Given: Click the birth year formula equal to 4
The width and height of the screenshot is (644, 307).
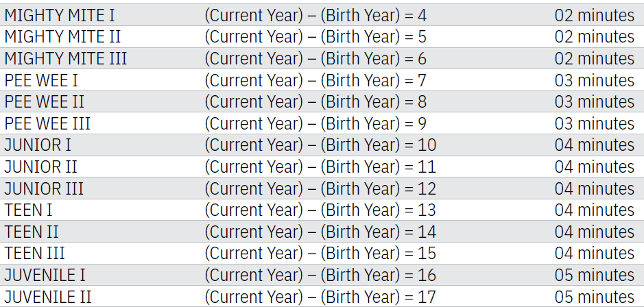Looking at the screenshot, I should point(315,16).
